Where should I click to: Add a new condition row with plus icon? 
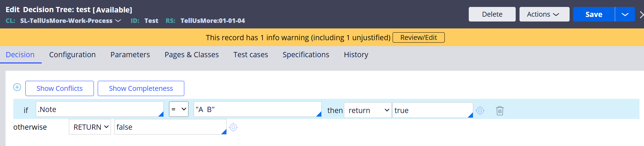[17, 87]
